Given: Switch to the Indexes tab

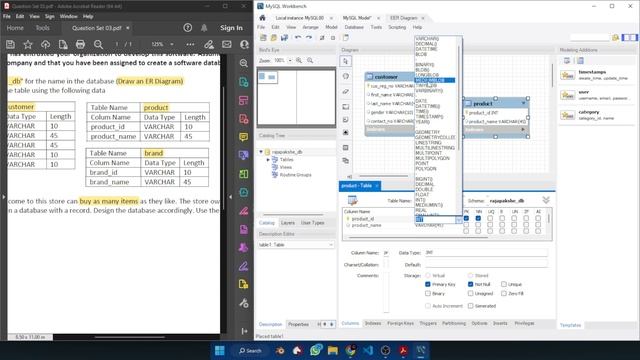Looking at the screenshot, I should coord(373,323).
